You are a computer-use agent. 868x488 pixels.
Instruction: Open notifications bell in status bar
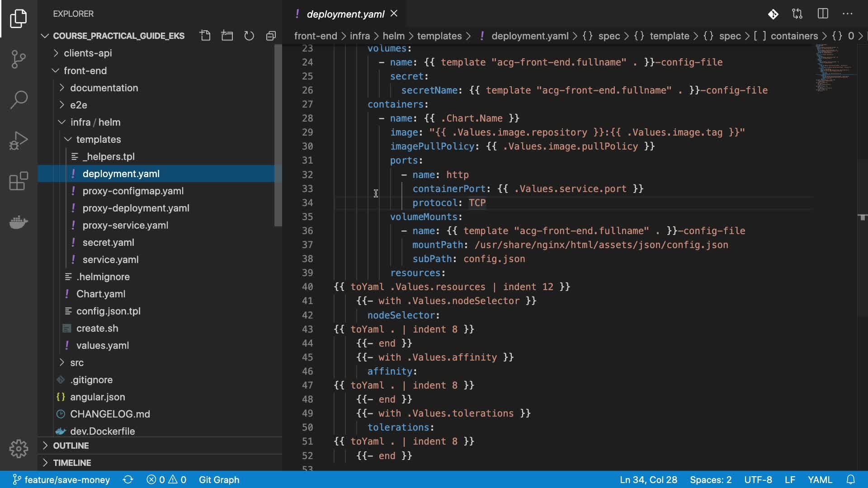click(x=850, y=479)
